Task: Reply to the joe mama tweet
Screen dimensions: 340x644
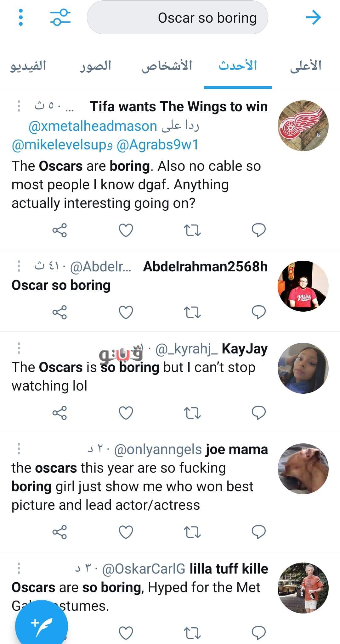Action: [x=259, y=532]
